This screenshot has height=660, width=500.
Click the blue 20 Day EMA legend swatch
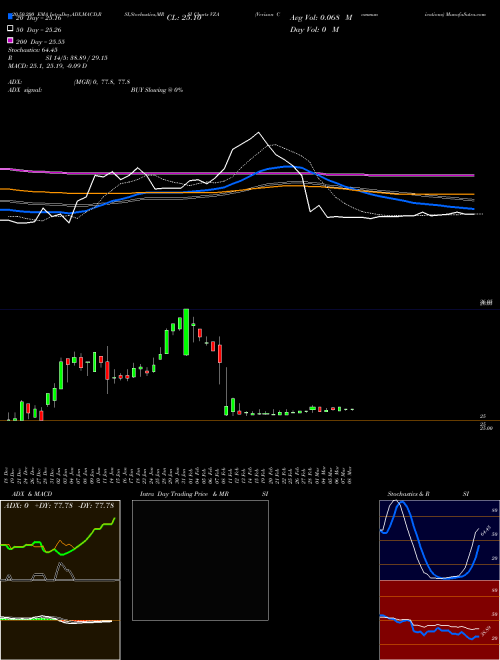[x=10, y=17]
